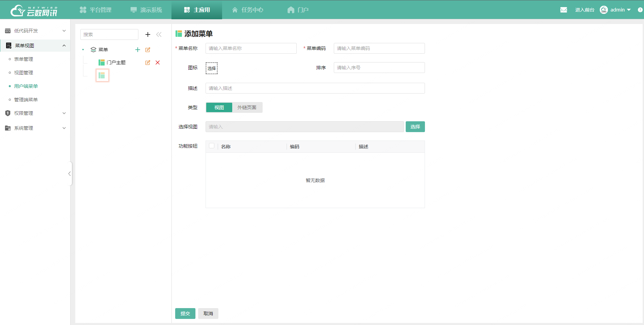Click the 进入前台 link
Screen dimensions: 644x325
[x=585, y=9]
